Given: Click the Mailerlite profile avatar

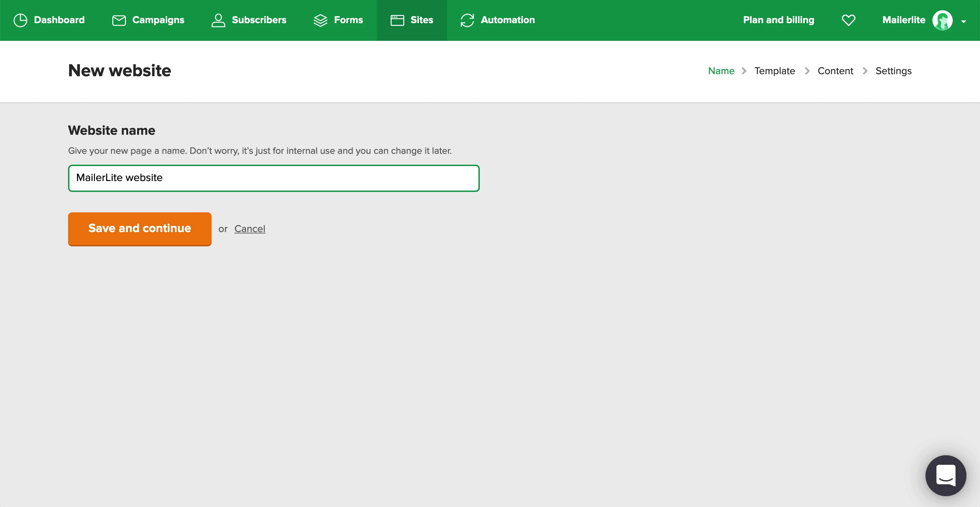Looking at the screenshot, I should tap(942, 20).
